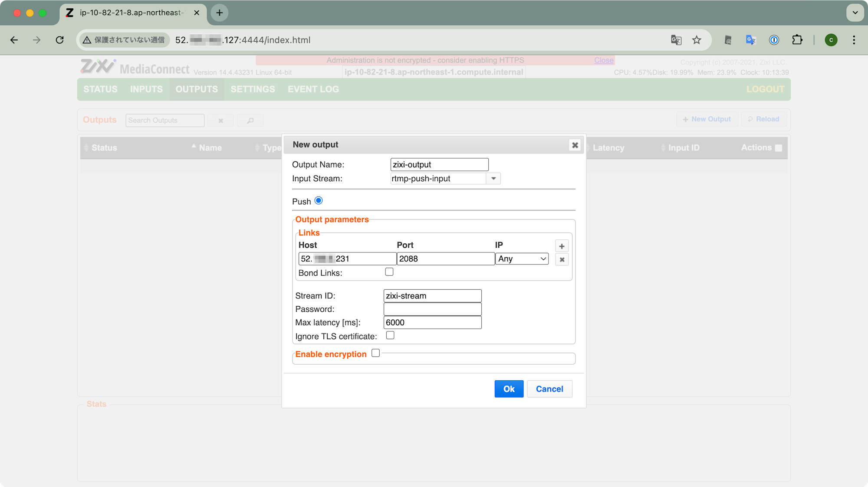This screenshot has height=487, width=868.
Task: Open the Google Translate page icon
Action: click(676, 40)
